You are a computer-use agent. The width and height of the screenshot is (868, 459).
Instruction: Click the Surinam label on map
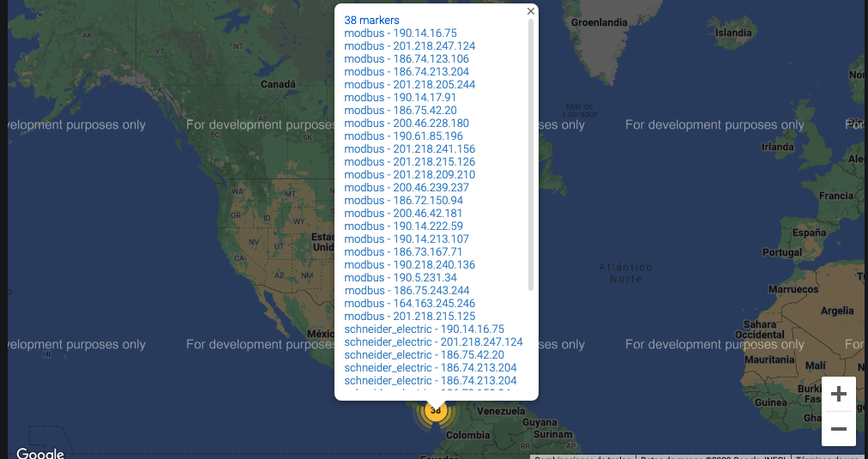[x=553, y=435]
